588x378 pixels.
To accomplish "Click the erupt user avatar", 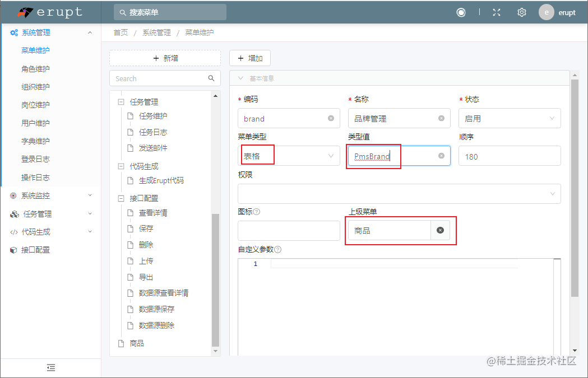I will (x=547, y=12).
